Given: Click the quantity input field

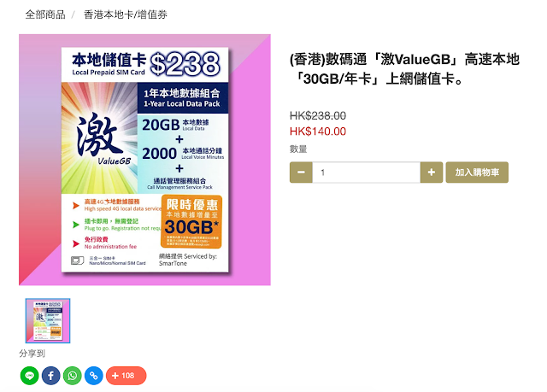Looking at the screenshot, I should coord(367,173).
